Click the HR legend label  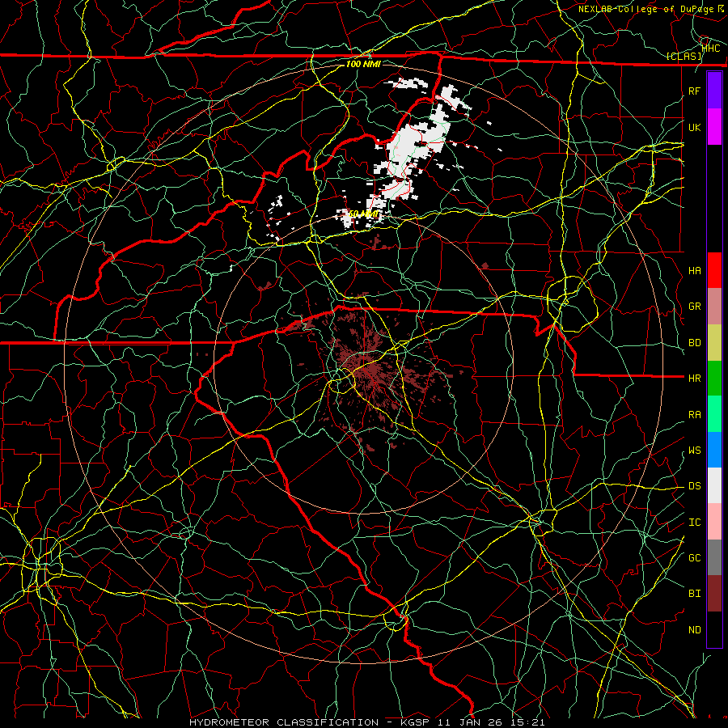[x=695, y=379]
